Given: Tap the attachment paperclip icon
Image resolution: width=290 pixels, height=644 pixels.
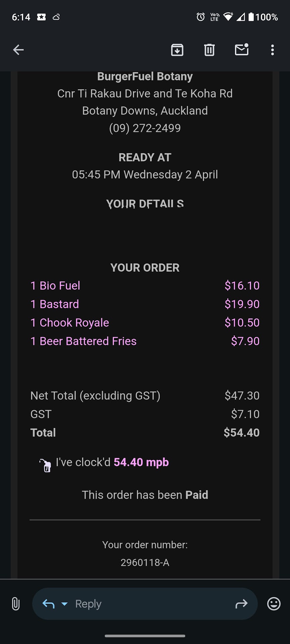Looking at the screenshot, I should coord(16,604).
